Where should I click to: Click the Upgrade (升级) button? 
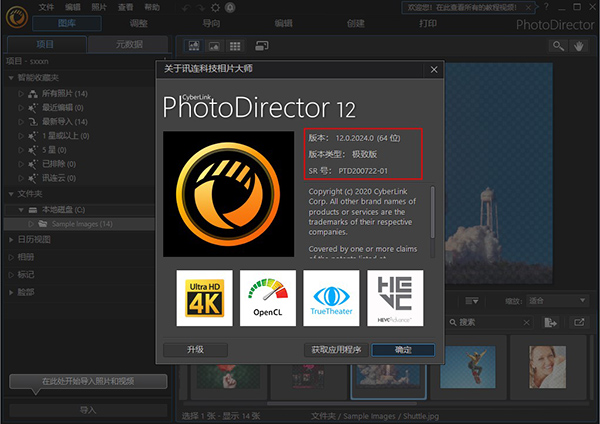coord(195,349)
